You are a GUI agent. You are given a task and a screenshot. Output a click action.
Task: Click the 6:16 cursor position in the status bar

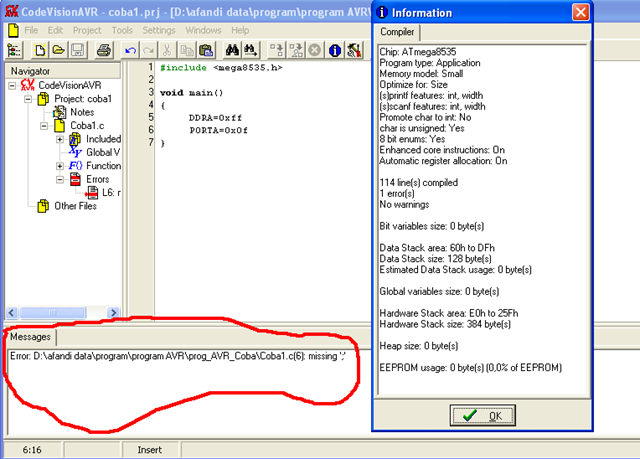(32, 450)
